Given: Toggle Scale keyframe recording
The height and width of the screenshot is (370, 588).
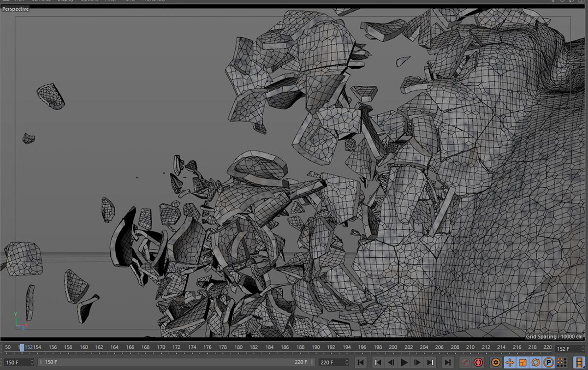Looking at the screenshot, I should tap(522, 363).
